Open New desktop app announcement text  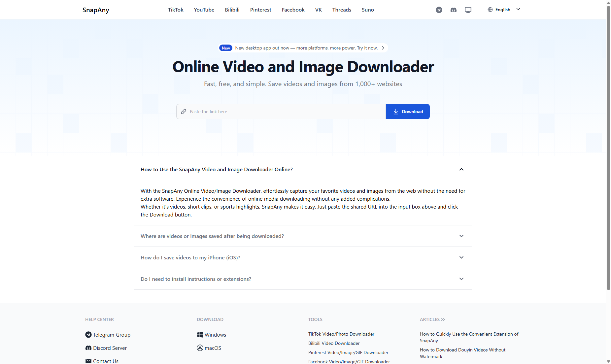[x=306, y=48]
